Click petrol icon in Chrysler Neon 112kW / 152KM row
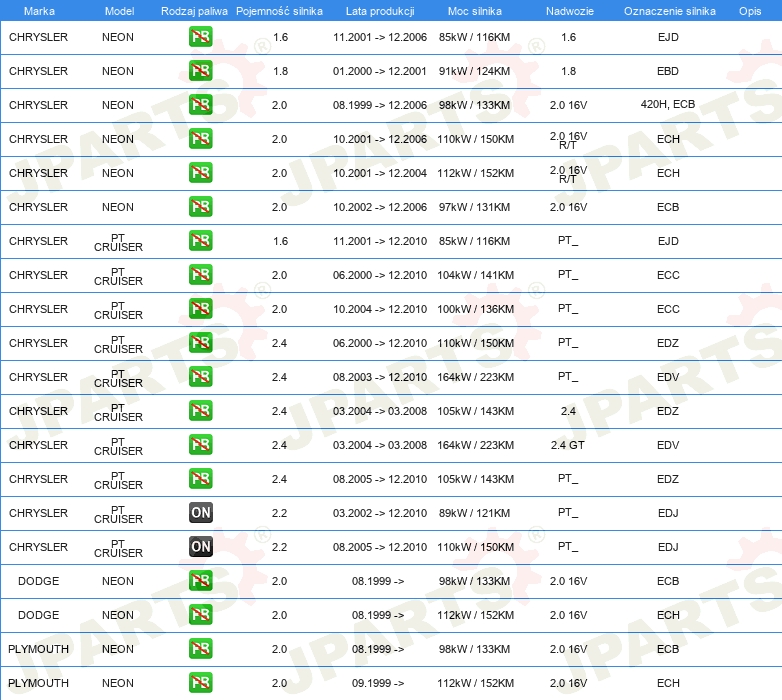The width and height of the screenshot is (782, 700). point(200,173)
